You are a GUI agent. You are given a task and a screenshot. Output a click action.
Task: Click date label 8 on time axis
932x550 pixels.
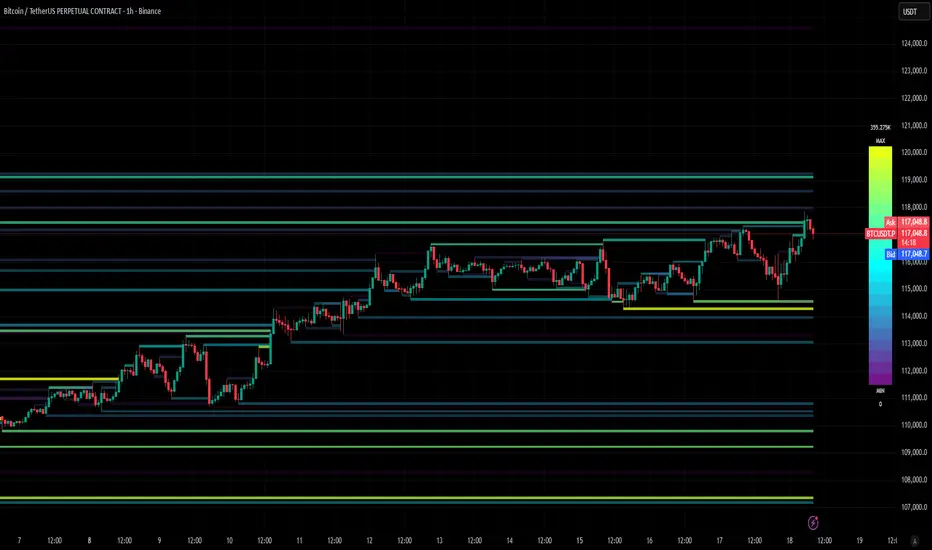(x=89, y=540)
